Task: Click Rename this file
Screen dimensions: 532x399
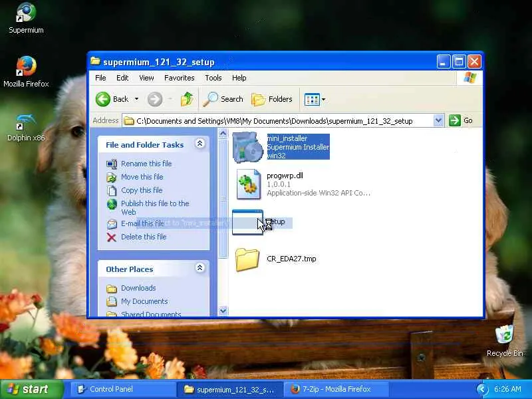Action: pos(146,164)
